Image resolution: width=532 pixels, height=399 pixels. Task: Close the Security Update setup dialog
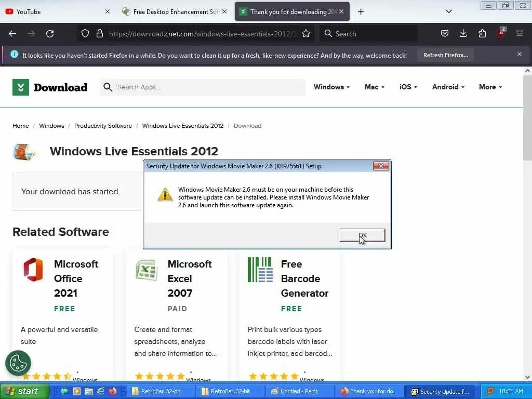[381, 166]
